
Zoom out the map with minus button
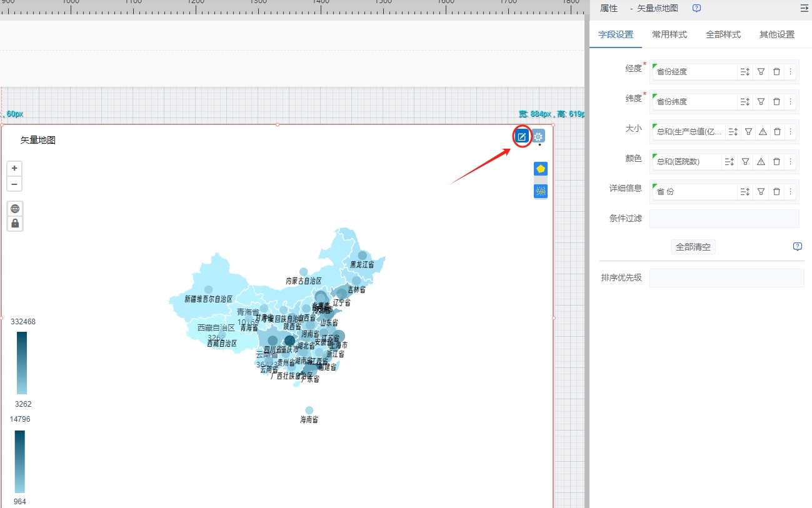pos(14,184)
